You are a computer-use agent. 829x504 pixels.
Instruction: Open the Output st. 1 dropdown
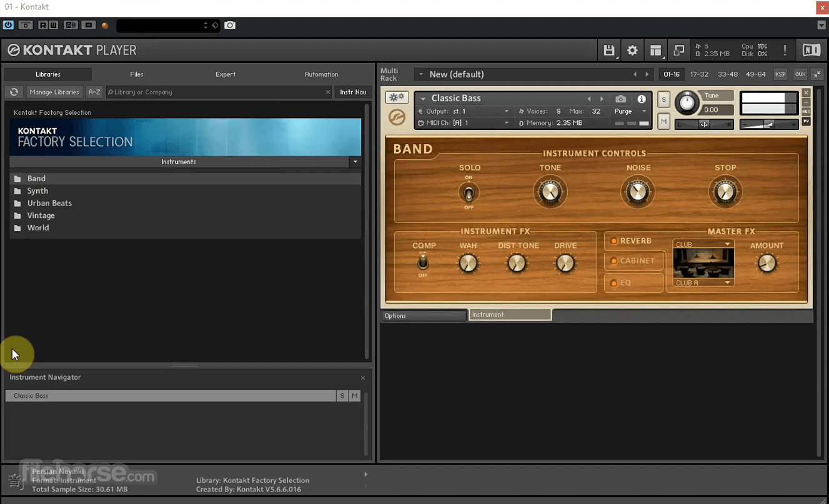tap(507, 111)
